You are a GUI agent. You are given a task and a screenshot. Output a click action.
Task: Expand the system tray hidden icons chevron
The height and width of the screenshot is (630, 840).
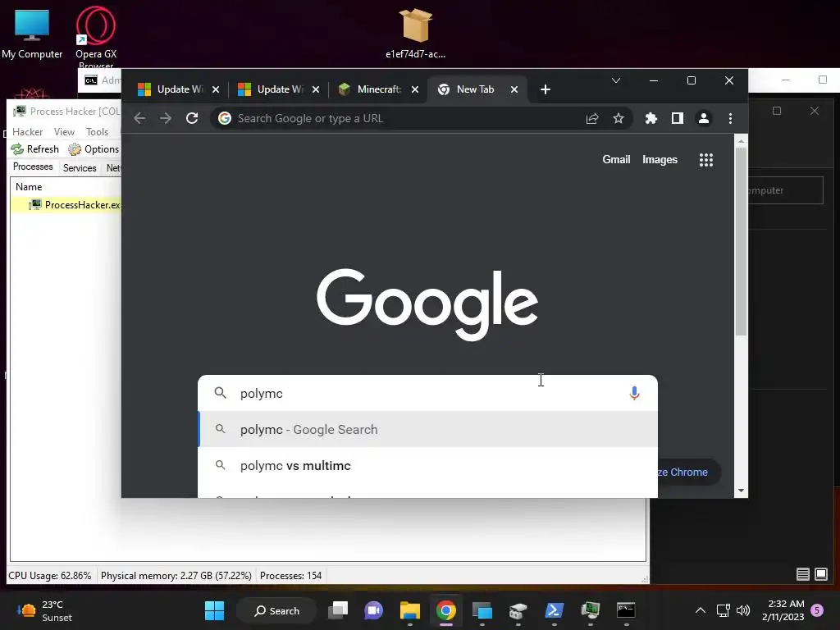701,610
